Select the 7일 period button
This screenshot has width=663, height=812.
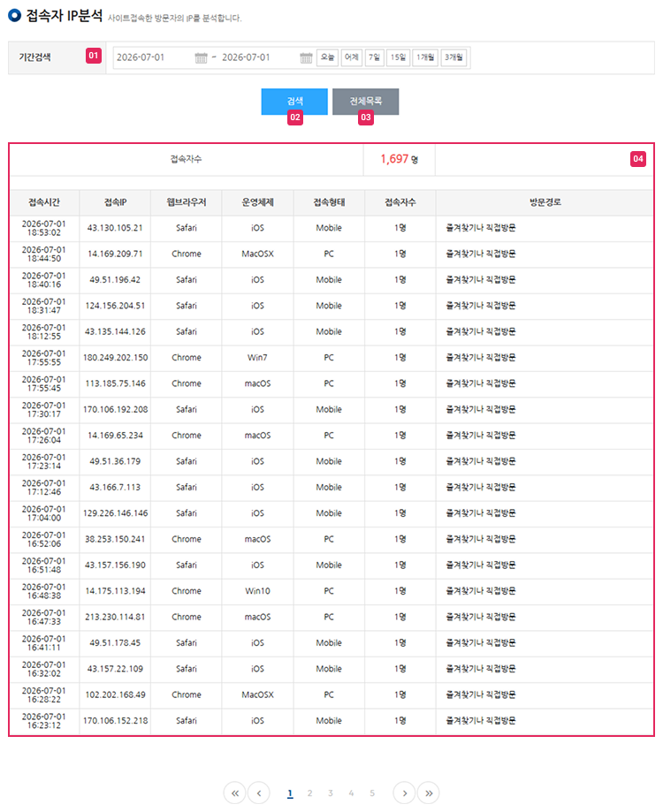374,57
